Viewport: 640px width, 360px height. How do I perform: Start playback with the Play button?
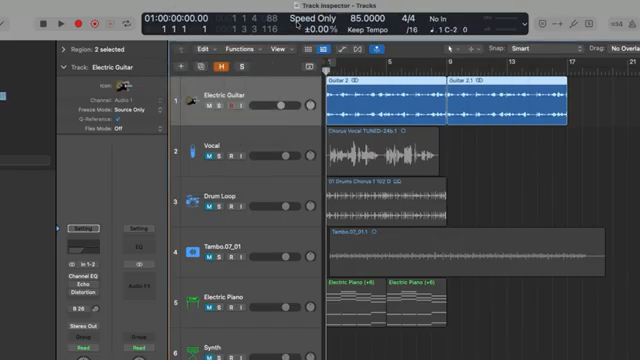point(61,24)
